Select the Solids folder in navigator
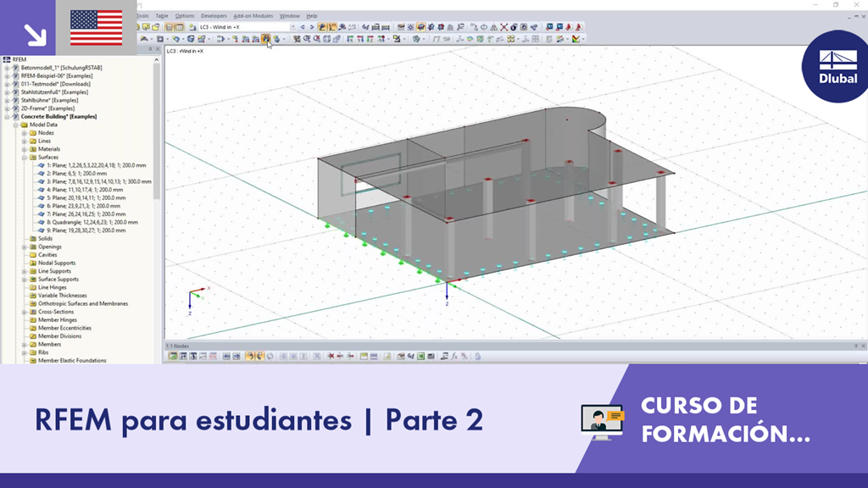This screenshot has width=868, height=488. (45, 239)
